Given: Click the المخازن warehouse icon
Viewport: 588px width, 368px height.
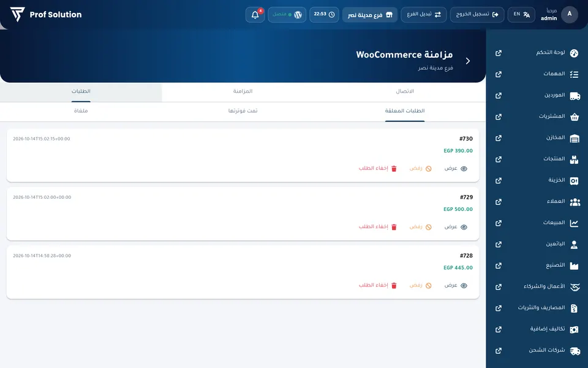Looking at the screenshot, I should (x=574, y=138).
